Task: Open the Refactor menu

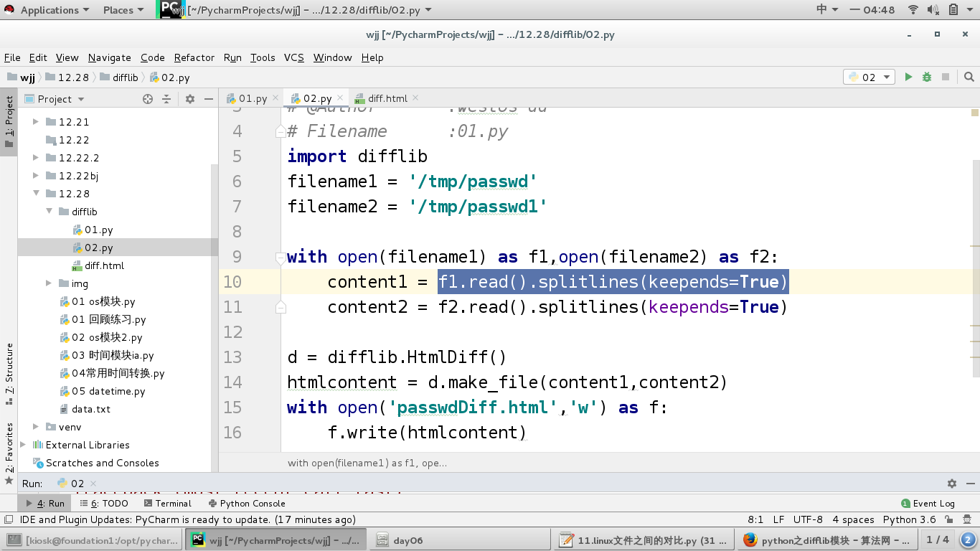Action: [194, 57]
